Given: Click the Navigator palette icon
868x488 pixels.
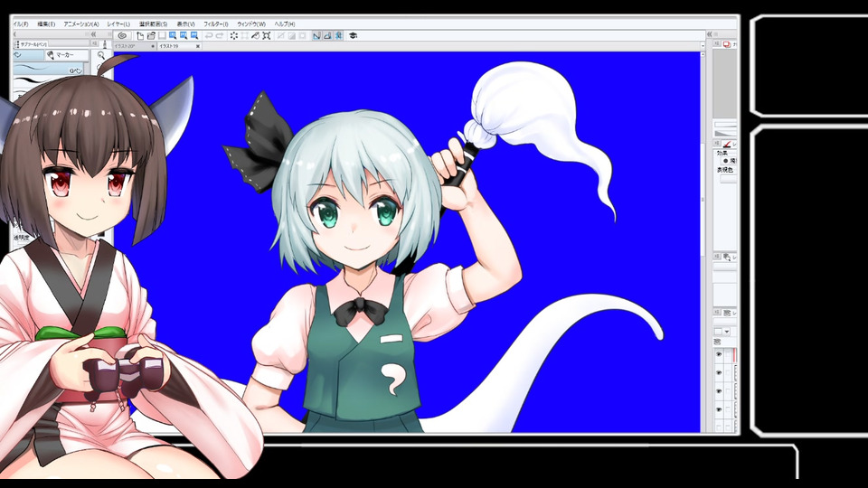Looking at the screenshot, I should [x=727, y=43].
